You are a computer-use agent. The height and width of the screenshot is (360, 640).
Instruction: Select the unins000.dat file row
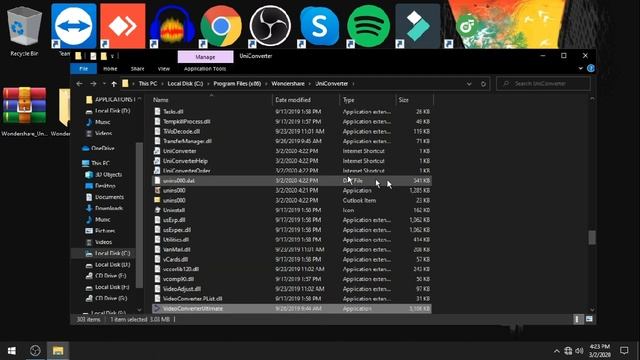[291, 180]
